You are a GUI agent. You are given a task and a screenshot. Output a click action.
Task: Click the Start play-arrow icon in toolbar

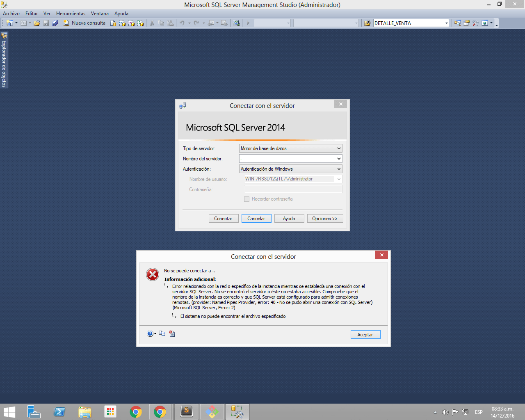tap(248, 23)
